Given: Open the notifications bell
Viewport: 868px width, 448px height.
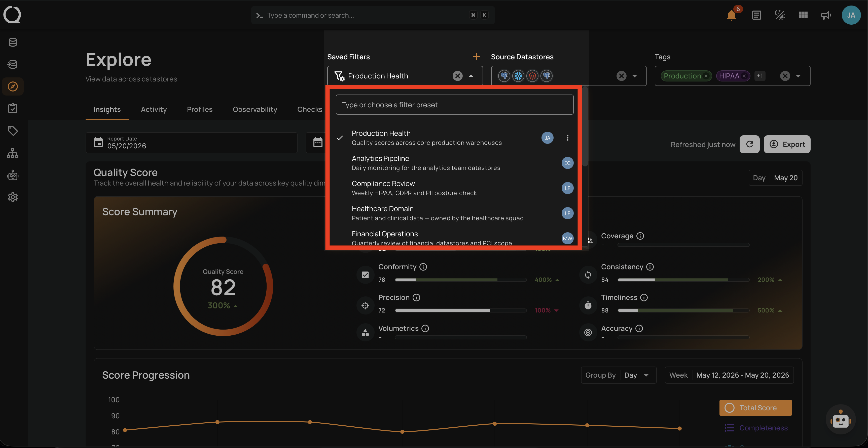Looking at the screenshot, I should [x=731, y=15].
